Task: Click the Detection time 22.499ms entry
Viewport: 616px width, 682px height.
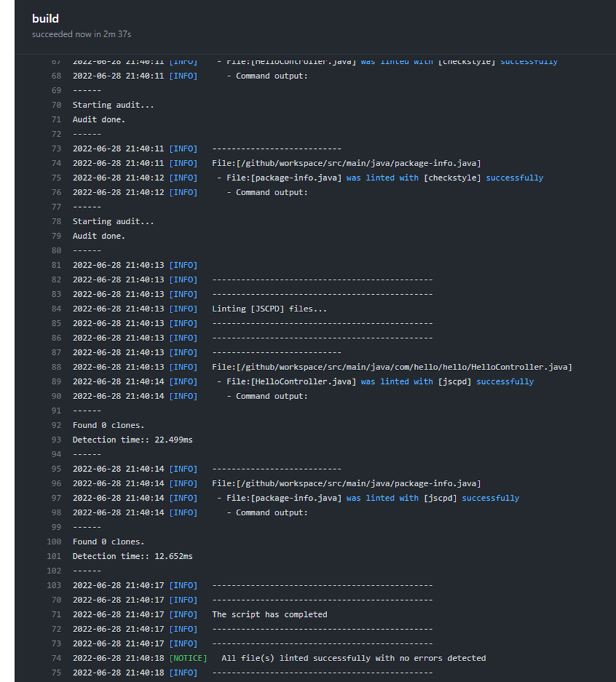Action: click(x=133, y=440)
